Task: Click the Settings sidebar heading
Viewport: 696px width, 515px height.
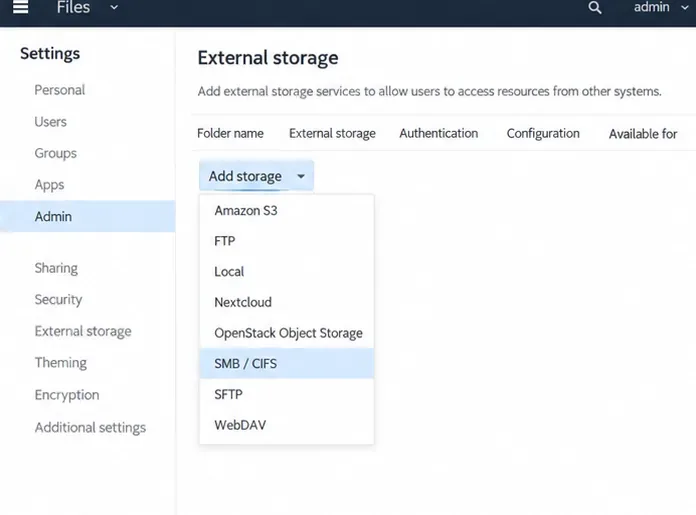Action: tap(50, 53)
